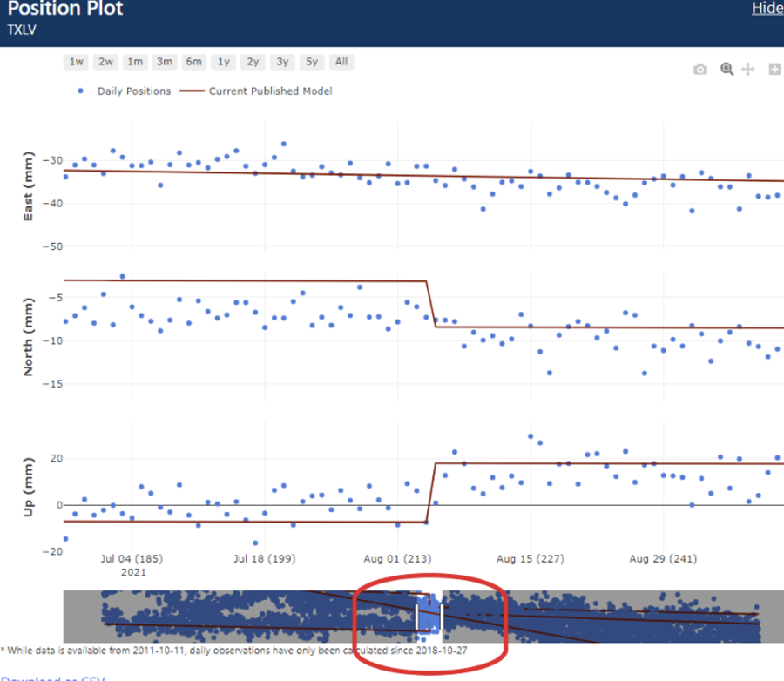Select the 6m range option

click(193, 62)
